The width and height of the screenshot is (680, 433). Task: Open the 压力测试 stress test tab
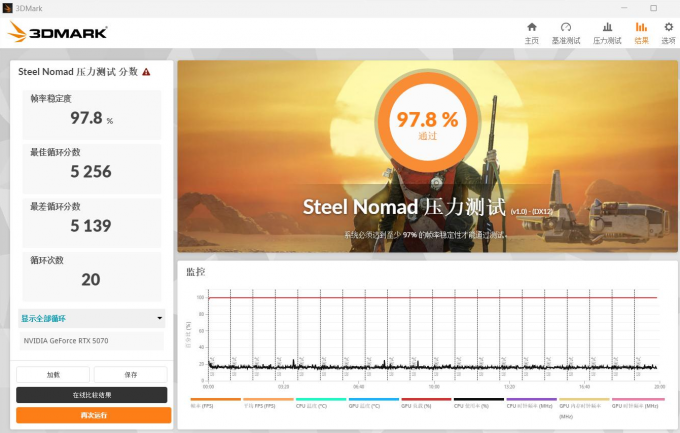pyautogui.click(x=607, y=33)
